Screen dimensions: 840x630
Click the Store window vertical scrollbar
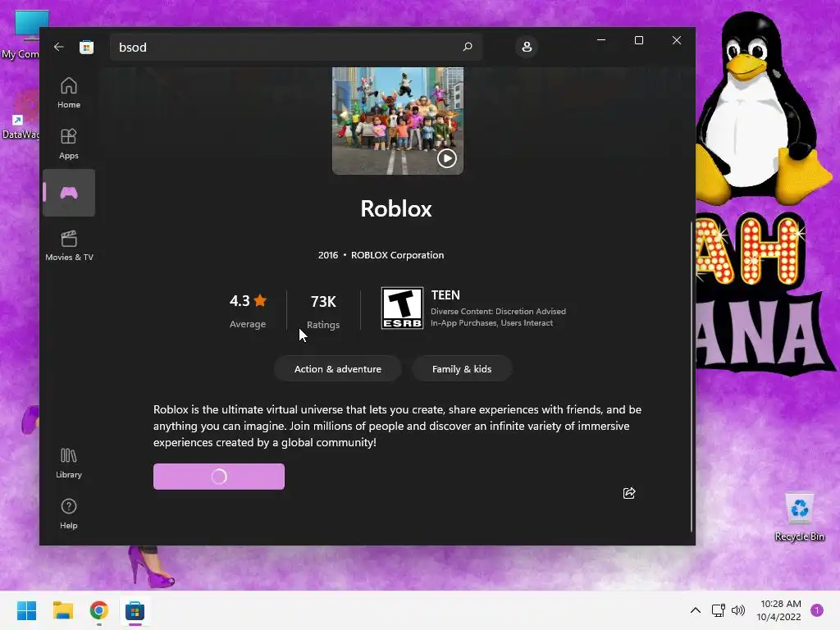click(x=691, y=375)
